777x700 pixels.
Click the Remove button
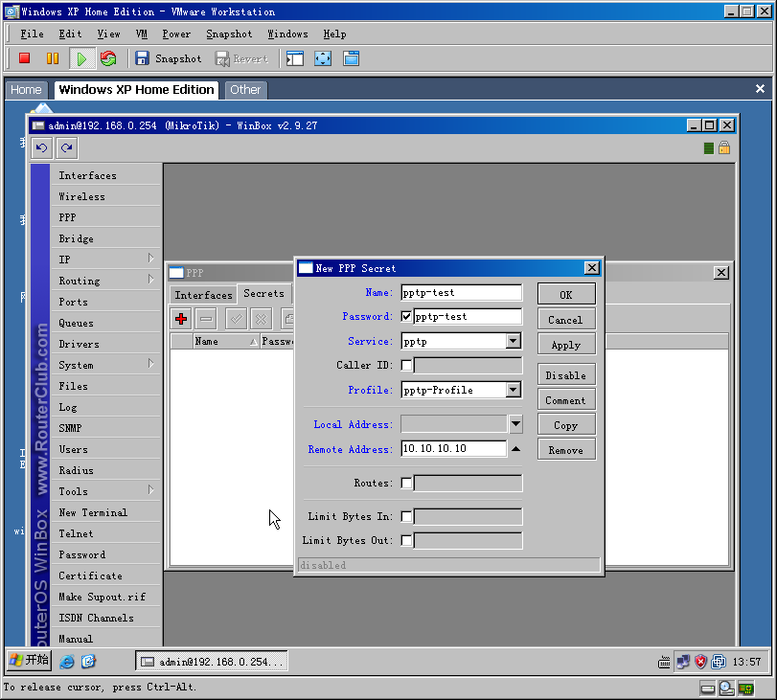click(x=566, y=450)
